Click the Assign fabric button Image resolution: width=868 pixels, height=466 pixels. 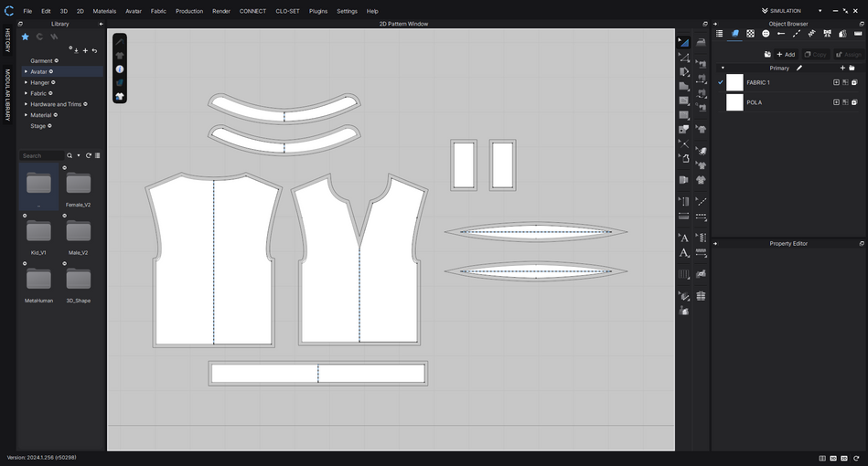(849, 54)
